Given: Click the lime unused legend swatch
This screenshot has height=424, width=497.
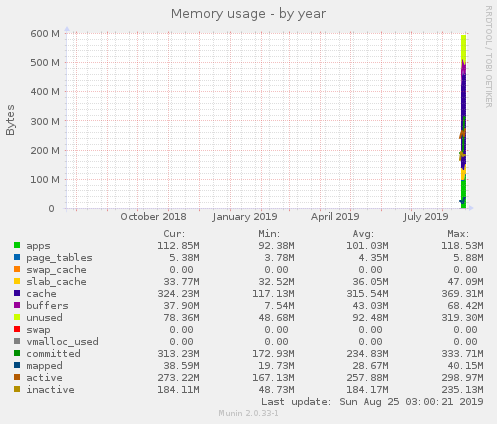Looking at the screenshot, I should [17, 317].
